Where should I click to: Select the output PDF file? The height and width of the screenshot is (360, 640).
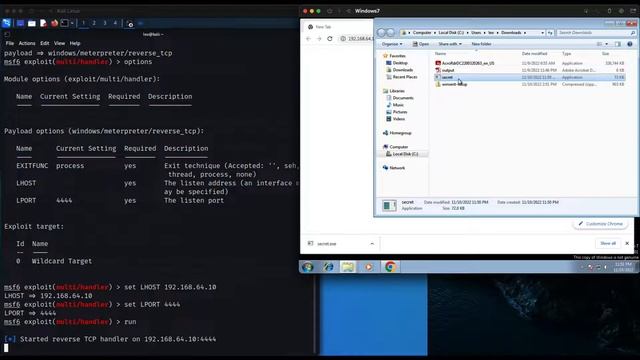pyautogui.click(x=529, y=70)
